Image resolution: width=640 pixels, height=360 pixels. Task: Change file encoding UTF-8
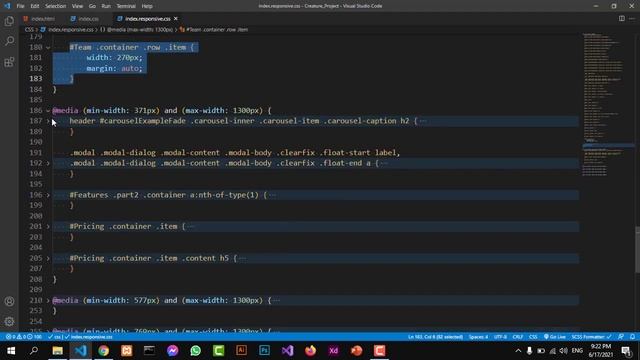(x=500, y=337)
